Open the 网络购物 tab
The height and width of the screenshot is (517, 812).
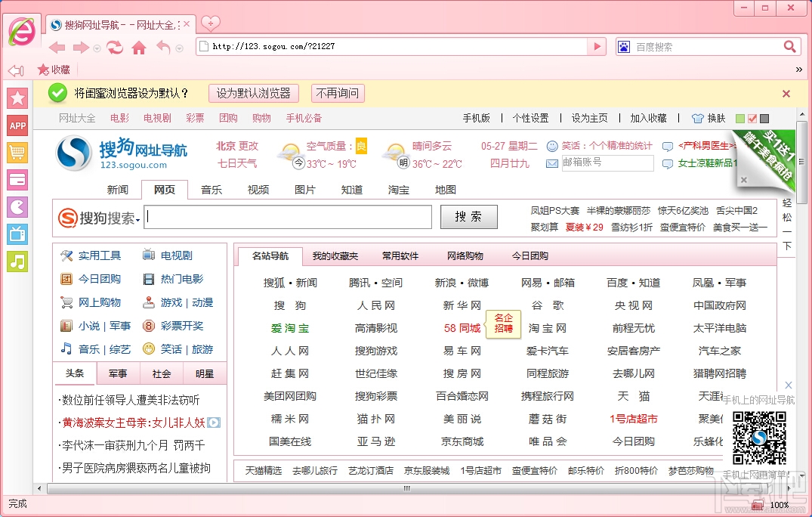[465, 256]
